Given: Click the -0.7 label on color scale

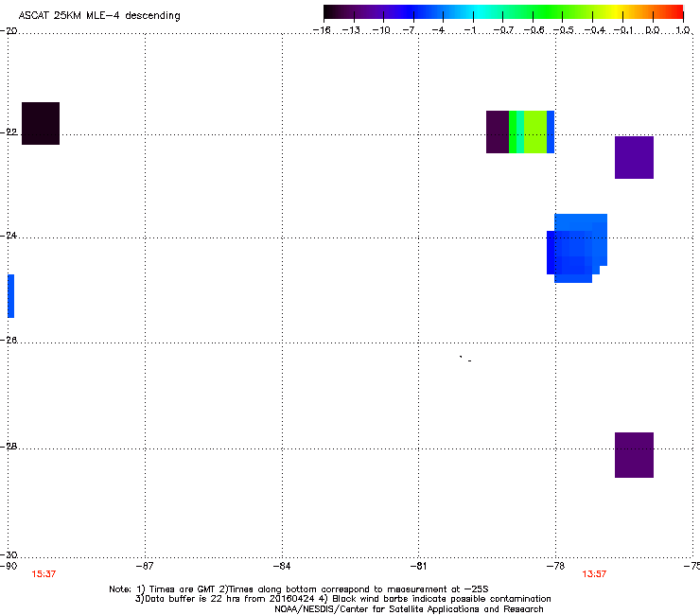Looking at the screenshot, I should 503,30.
